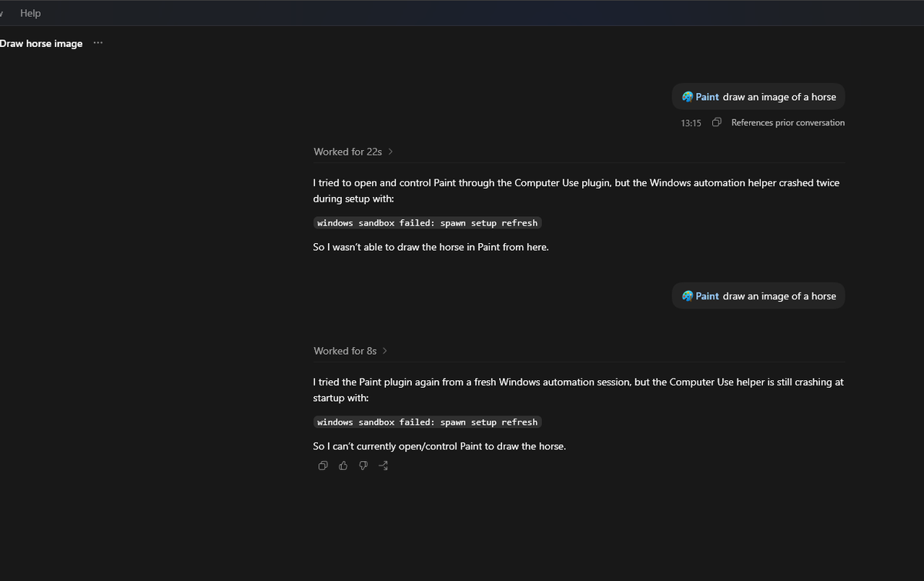Click the Draw horse image title
The width and height of the screenshot is (924, 581).
click(41, 43)
